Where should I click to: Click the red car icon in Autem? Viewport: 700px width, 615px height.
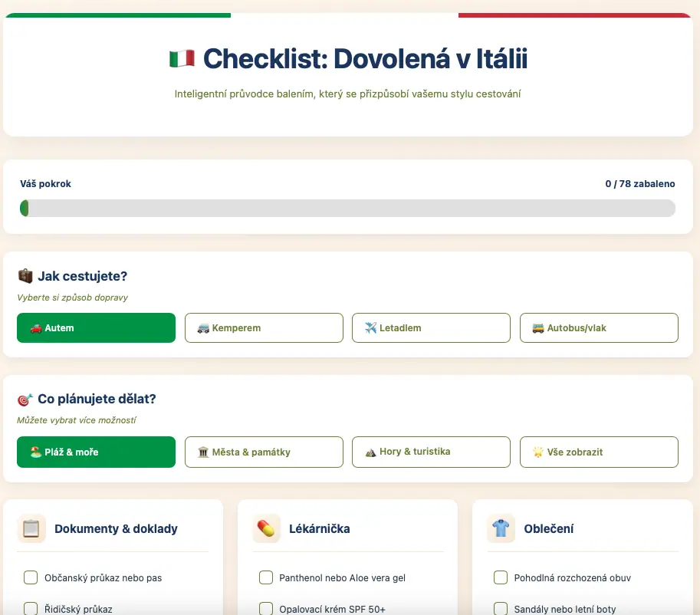pyautogui.click(x=36, y=328)
